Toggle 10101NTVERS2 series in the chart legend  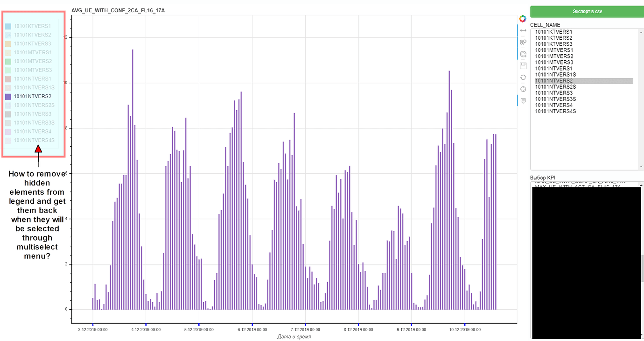point(32,97)
